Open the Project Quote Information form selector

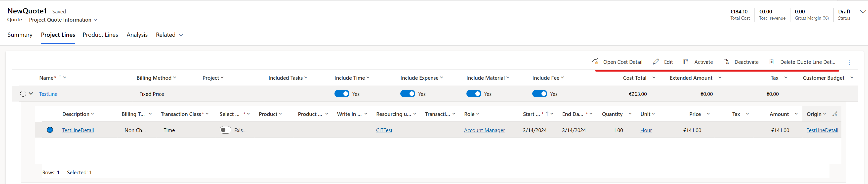tap(96, 20)
